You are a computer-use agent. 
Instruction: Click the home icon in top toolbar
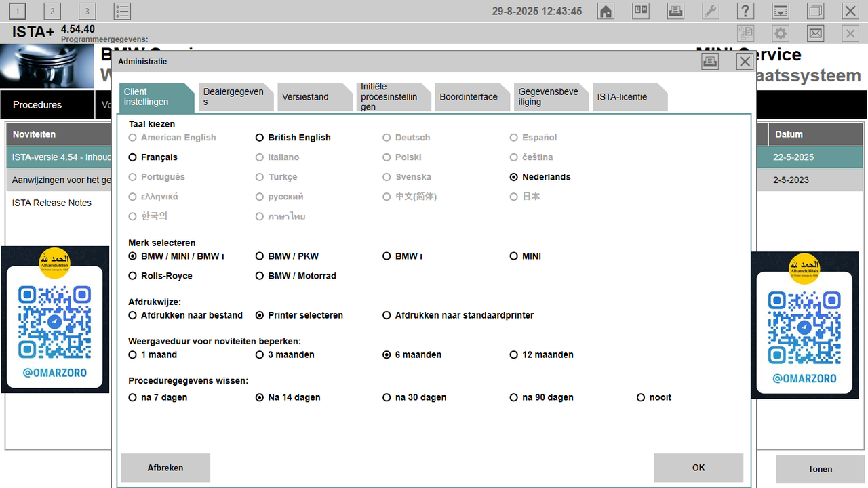pos(606,11)
